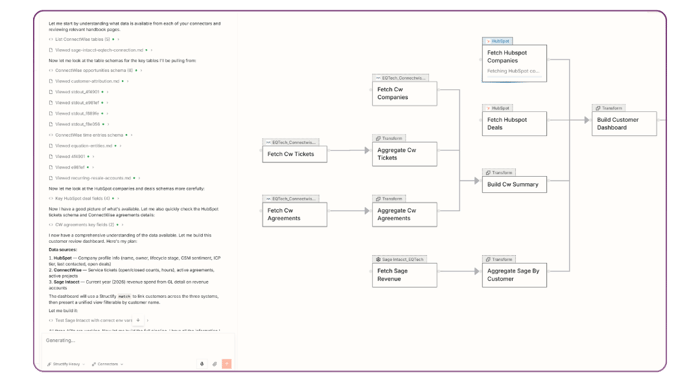Click file icon beside recurring-resale-accounts.md
The image size is (700, 382).
coord(51,178)
